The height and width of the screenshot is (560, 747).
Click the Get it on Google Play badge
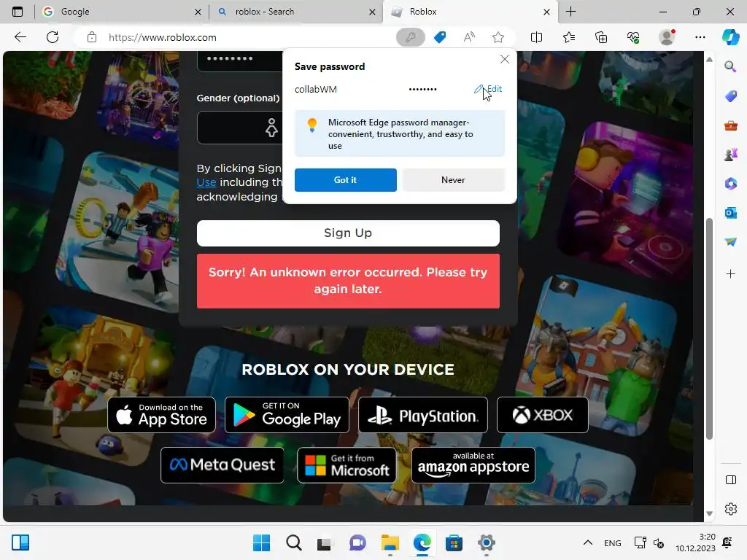pyautogui.click(x=287, y=415)
